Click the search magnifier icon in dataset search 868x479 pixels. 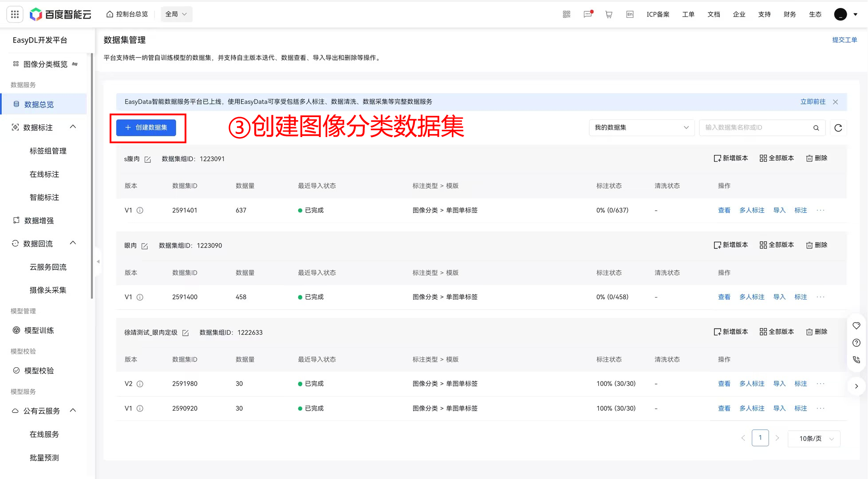[x=816, y=128]
